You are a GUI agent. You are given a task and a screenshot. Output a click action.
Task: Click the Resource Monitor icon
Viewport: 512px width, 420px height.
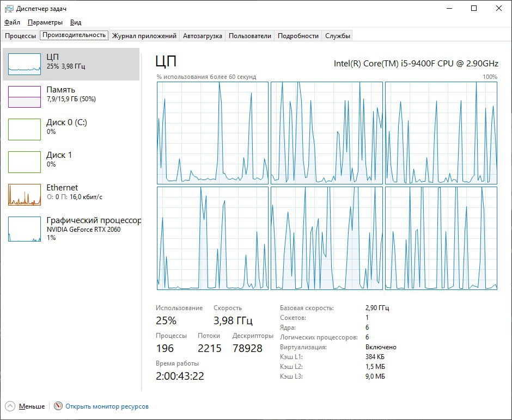(x=58, y=406)
